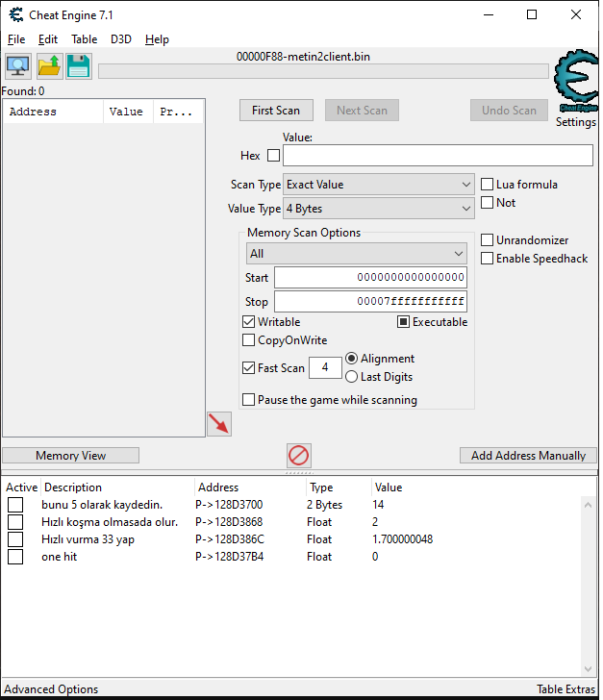Toggle the Executable checkbox

(x=403, y=322)
